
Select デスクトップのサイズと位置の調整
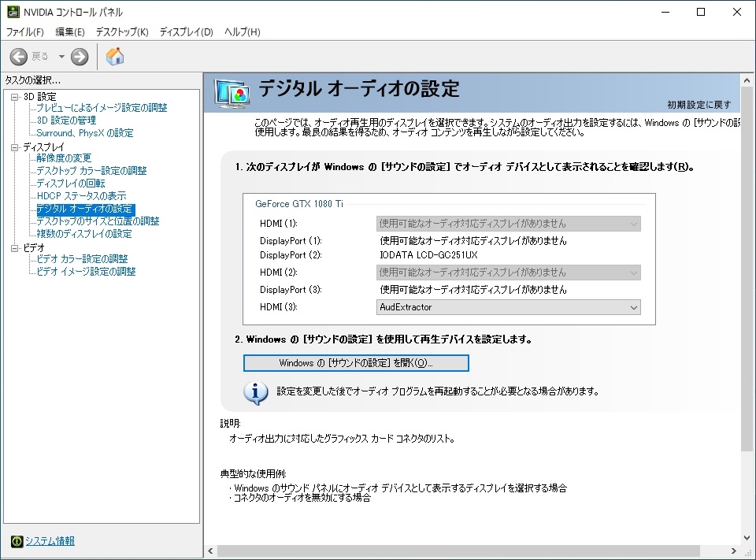(x=98, y=221)
